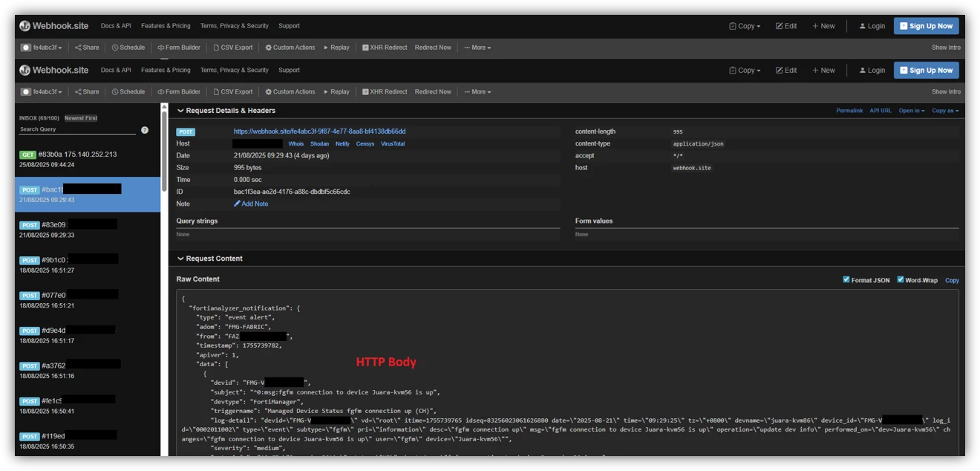Open Form Builder in the upper toolbar
This screenshot has width=980, height=471.
179,48
